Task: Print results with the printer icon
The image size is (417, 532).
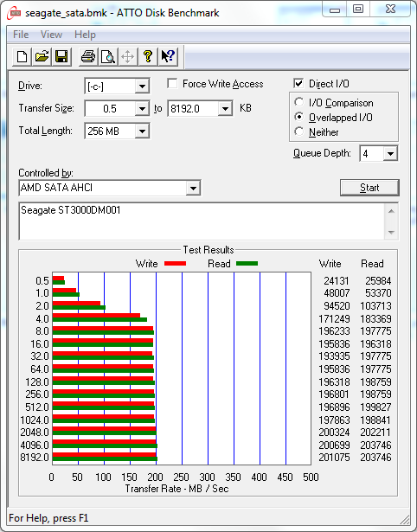Action: click(88, 56)
